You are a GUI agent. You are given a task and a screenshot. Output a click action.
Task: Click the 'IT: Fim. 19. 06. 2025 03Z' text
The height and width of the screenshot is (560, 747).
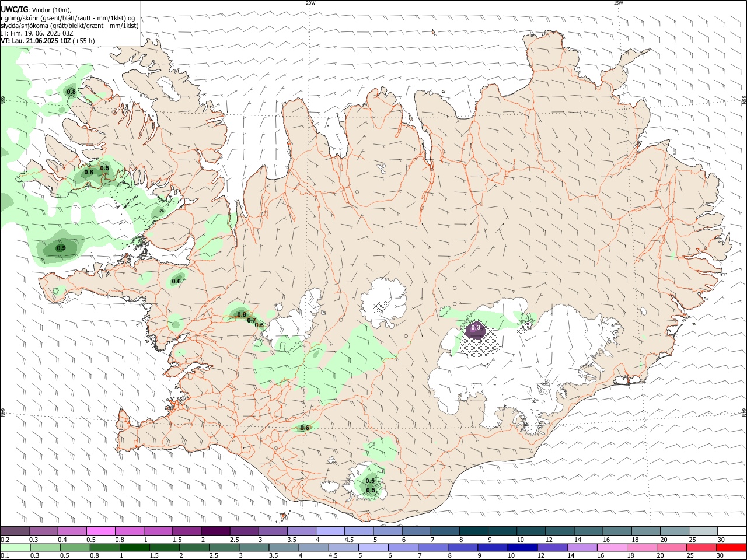(37, 33)
